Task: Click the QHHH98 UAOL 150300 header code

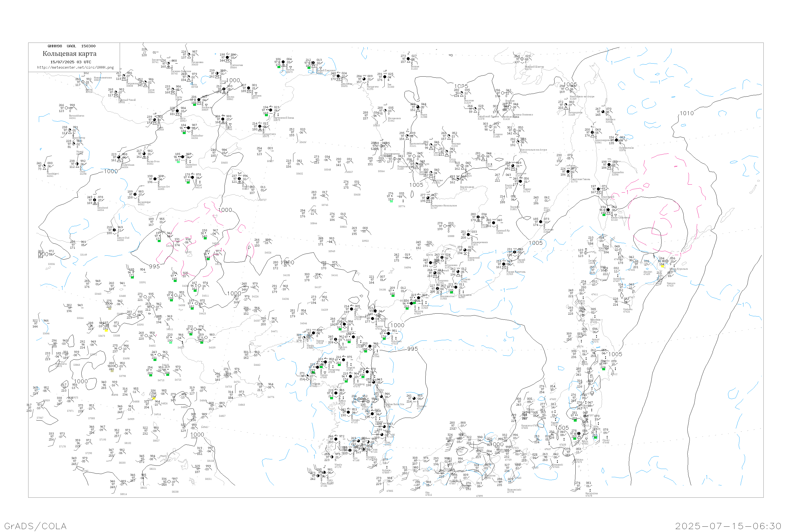Action: 72,46
